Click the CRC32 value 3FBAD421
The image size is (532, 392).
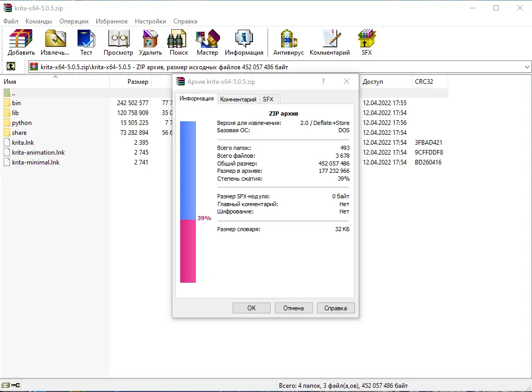coord(428,142)
